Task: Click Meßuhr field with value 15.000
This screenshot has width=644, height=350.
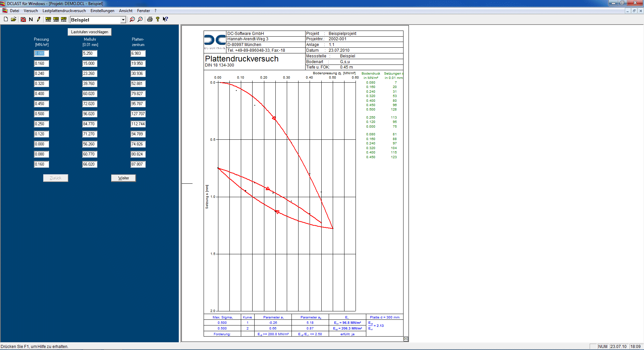Action: click(90, 63)
